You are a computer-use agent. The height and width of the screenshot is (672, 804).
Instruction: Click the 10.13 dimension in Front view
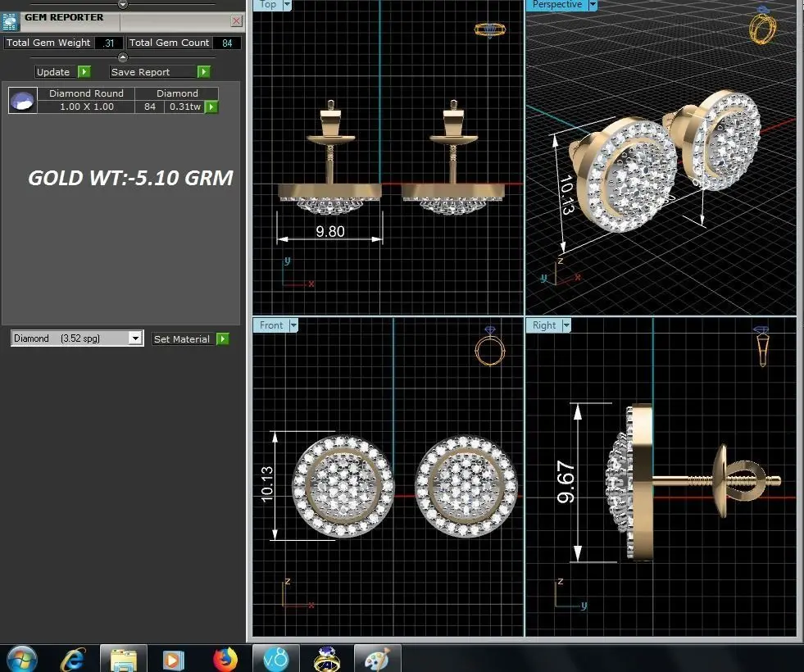point(267,484)
